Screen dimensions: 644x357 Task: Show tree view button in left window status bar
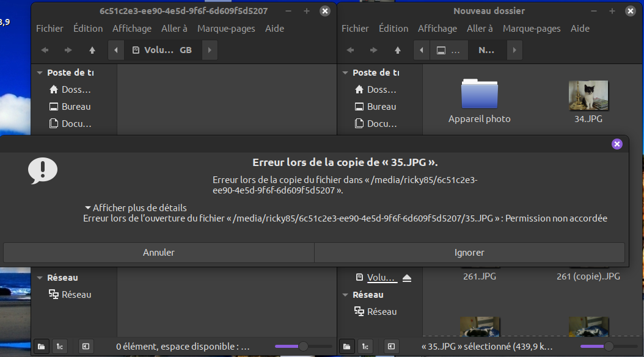59,347
